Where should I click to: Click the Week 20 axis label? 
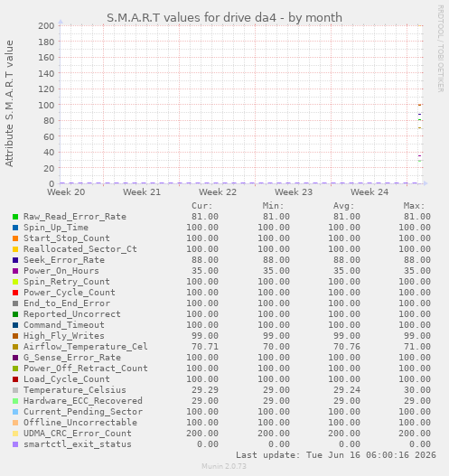[x=66, y=192]
